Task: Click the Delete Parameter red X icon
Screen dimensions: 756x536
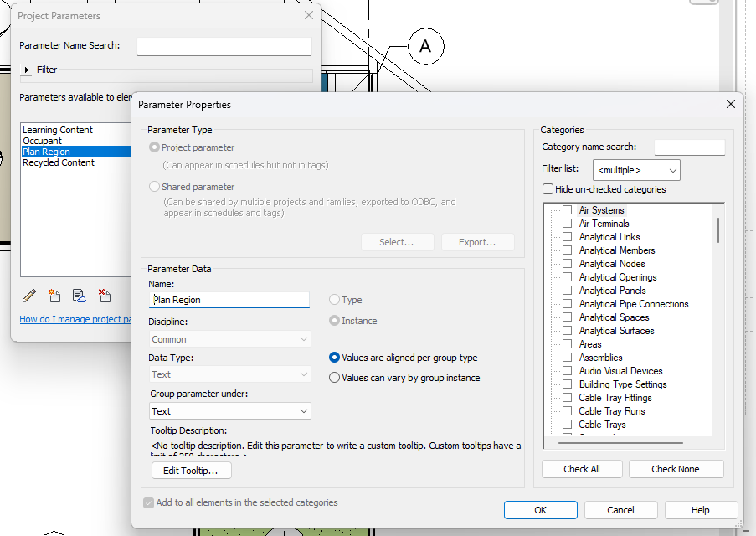Action: coord(105,295)
